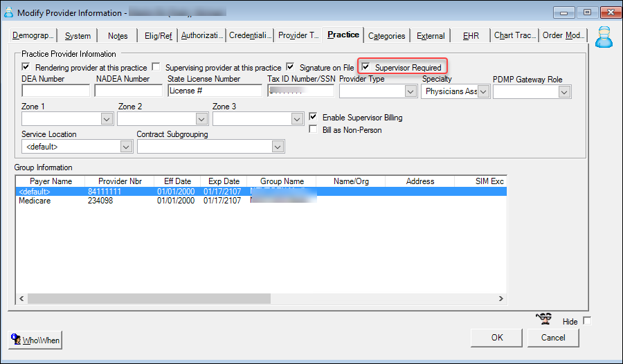Viewport: 623px width, 364px height.
Task: Click the Who\When person icon
Action: point(16,338)
